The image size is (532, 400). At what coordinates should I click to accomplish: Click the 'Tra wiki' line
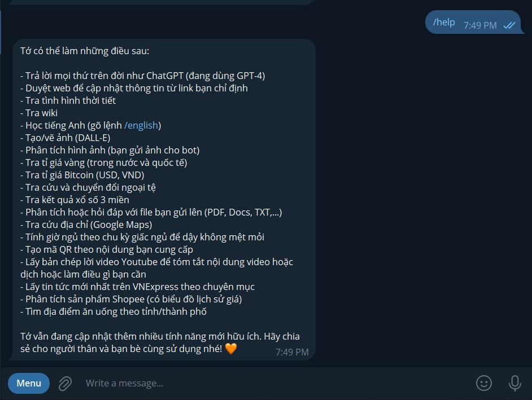pos(39,113)
